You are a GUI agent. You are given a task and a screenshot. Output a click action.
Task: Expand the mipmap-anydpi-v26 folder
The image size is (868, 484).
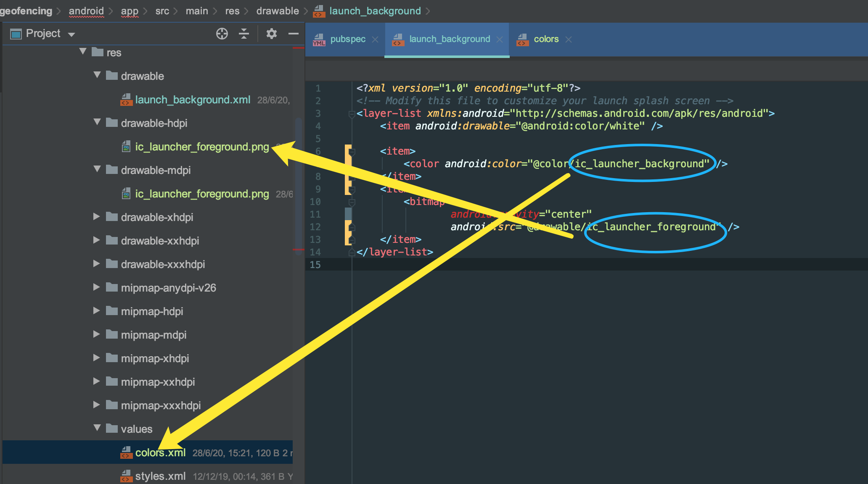pos(97,287)
